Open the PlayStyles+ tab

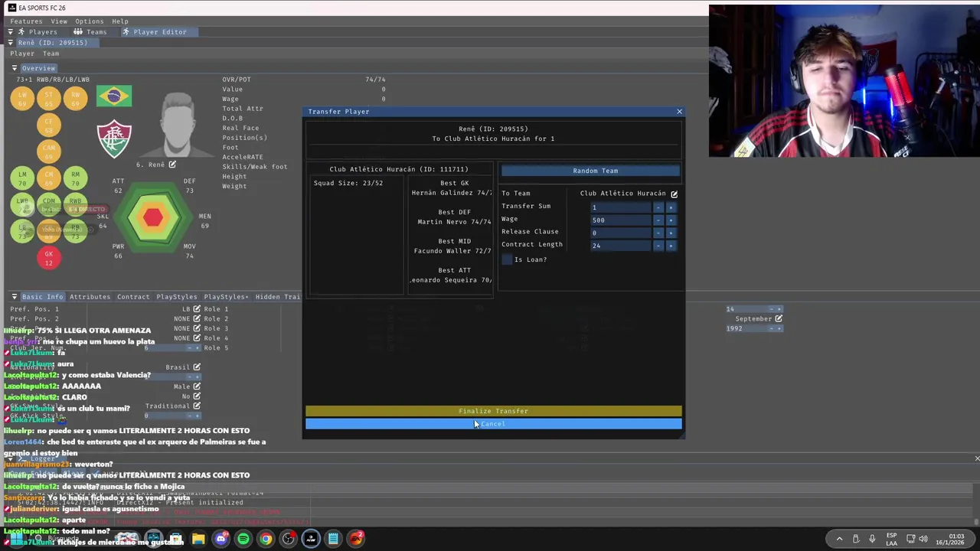(x=226, y=297)
